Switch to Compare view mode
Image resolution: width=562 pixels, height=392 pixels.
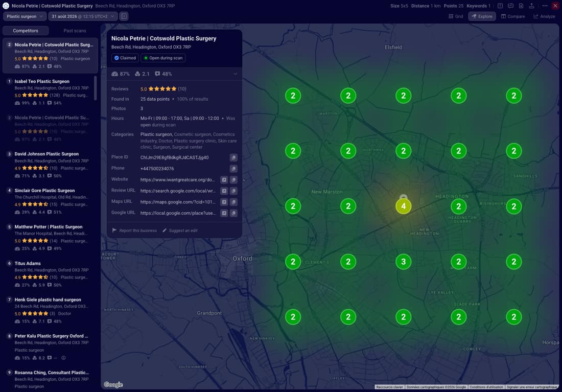513,16
